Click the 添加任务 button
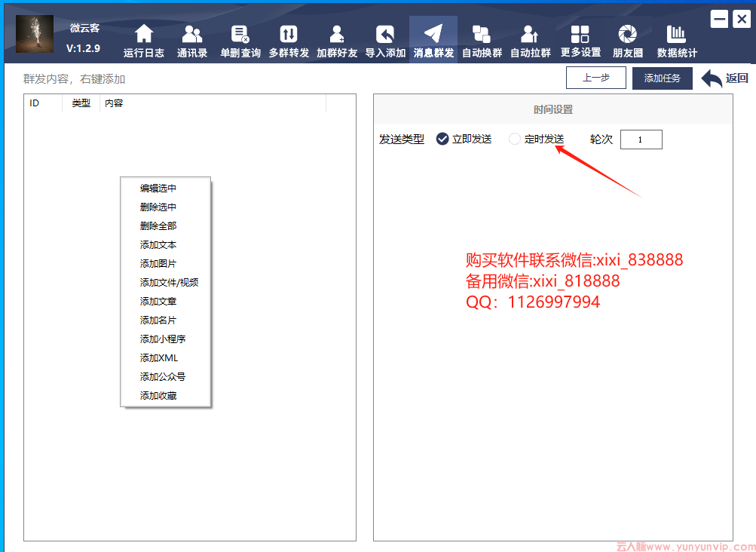 coord(662,78)
